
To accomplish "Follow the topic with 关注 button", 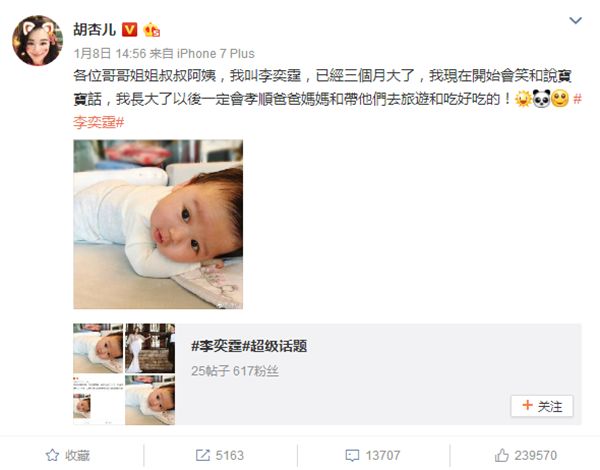I will (542, 406).
